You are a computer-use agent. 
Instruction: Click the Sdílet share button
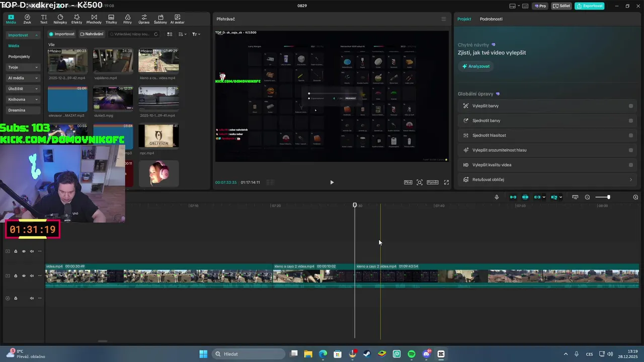click(561, 6)
